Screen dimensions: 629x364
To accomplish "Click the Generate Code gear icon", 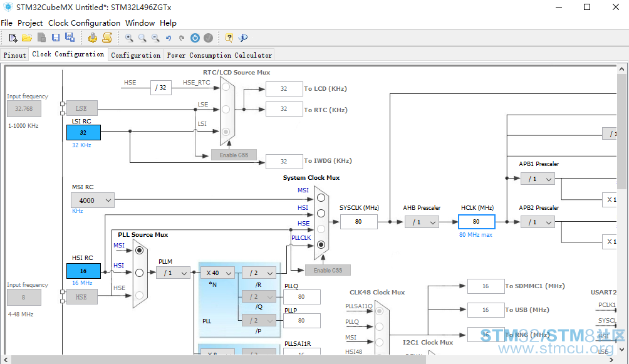I will [x=93, y=38].
